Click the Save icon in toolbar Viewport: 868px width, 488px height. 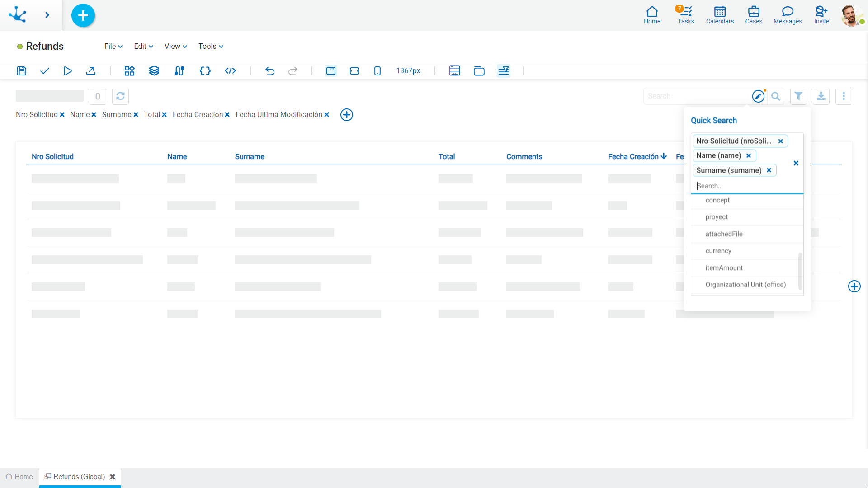pyautogui.click(x=22, y=71)
